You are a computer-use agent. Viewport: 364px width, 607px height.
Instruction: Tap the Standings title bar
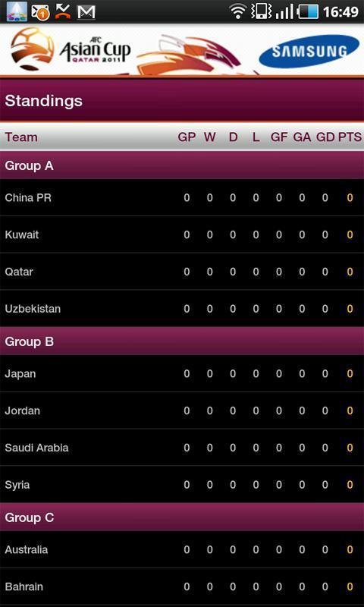click(x=182, y=101)
